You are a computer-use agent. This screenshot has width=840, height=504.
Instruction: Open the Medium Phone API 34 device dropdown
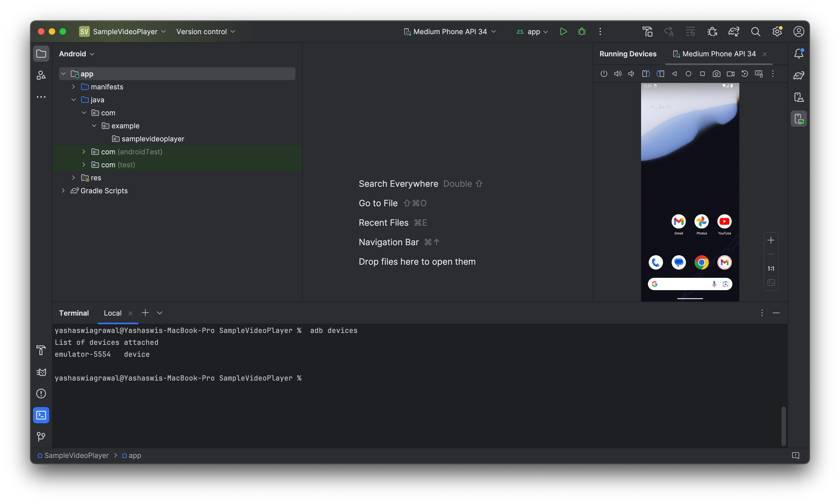[450, 31]
